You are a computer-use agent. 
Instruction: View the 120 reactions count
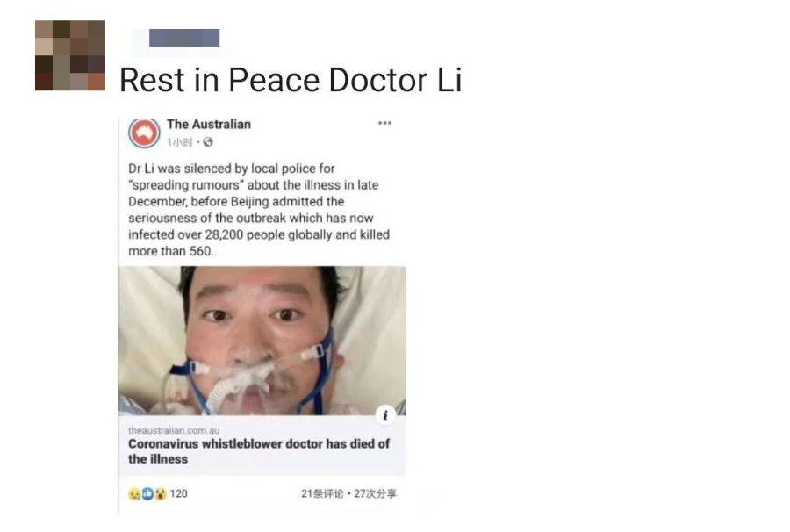178,493
